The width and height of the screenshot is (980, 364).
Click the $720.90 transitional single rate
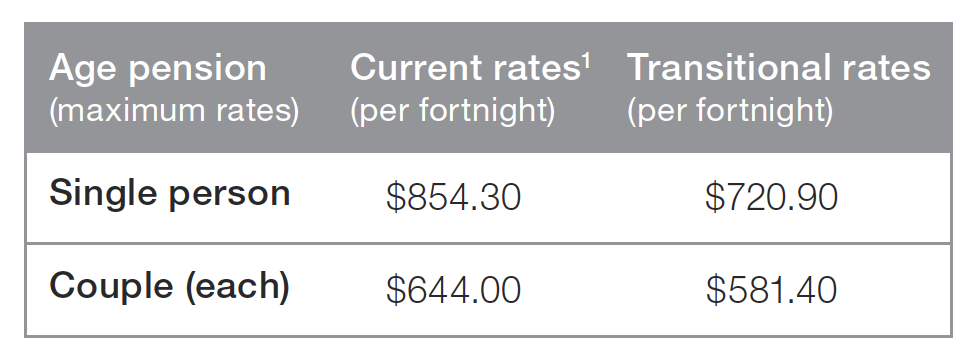(x=771, y=197)
